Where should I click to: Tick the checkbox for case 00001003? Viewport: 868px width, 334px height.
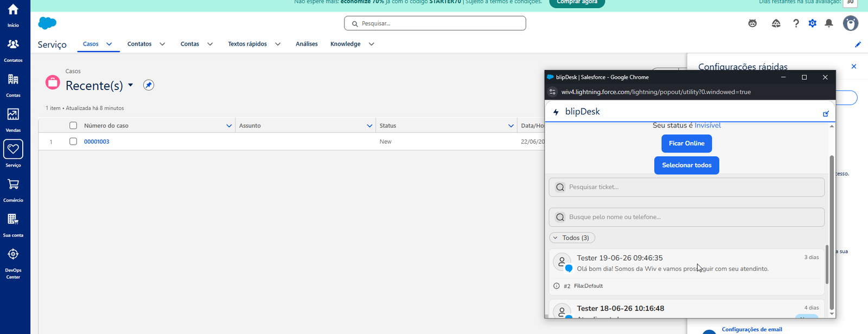tap(73, 142)
